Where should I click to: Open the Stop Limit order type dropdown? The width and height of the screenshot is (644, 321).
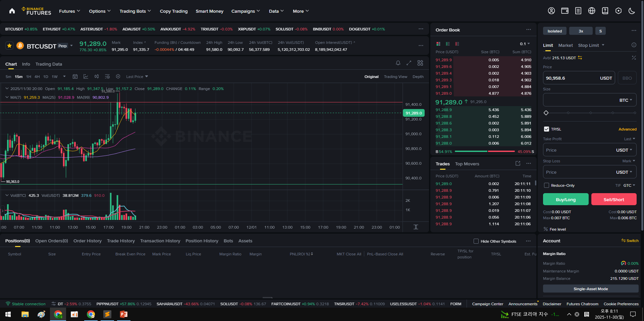tap(591, 45)
